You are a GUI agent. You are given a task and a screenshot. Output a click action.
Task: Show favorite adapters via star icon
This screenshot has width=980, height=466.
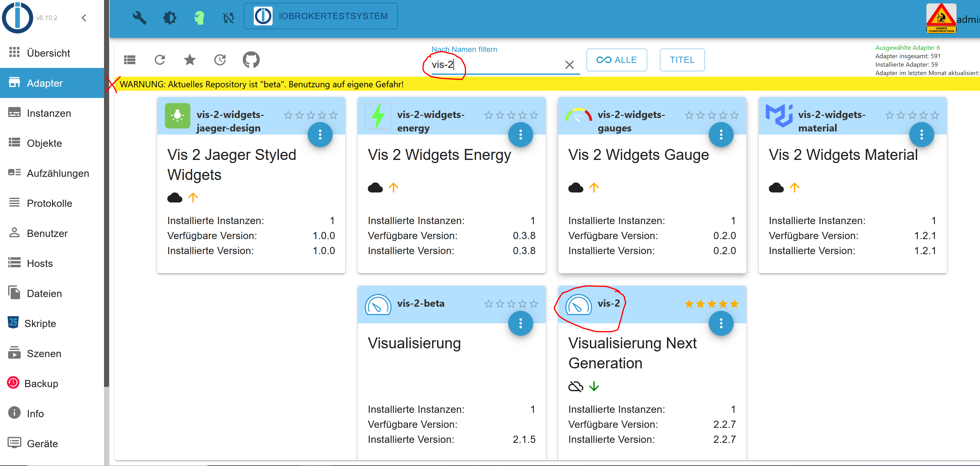pos(190,60)
